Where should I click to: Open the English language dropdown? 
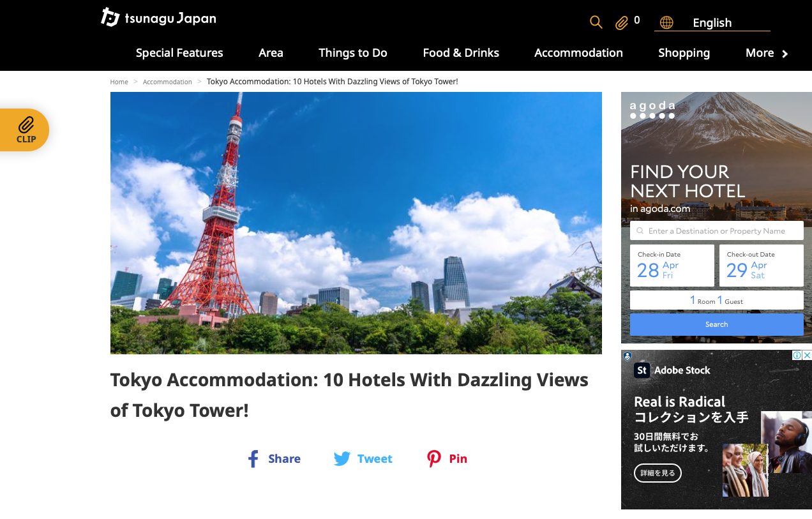click(712, 23)
